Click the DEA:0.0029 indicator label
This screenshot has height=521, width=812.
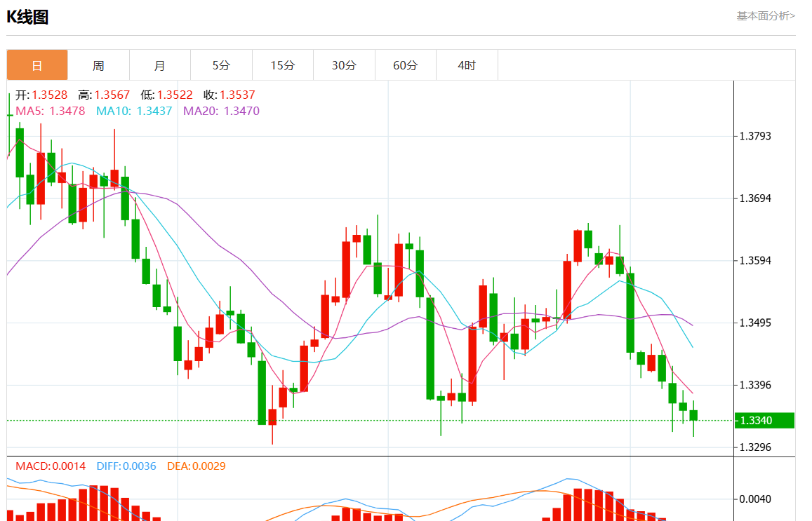(x=197, y=466)
